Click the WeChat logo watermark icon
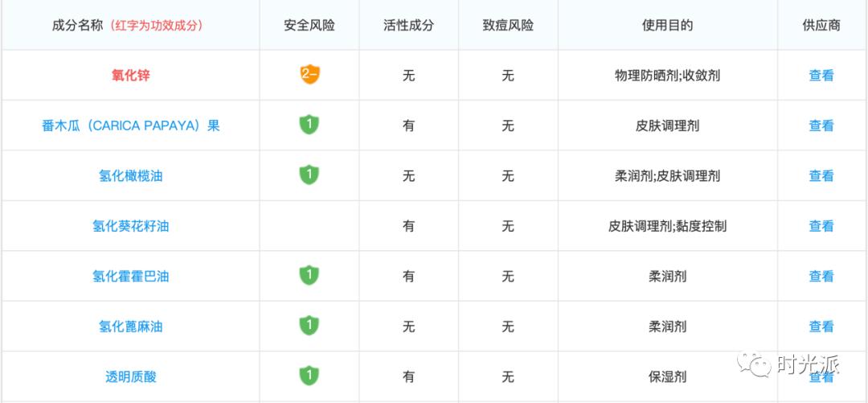The image size is (868, 403). coord(753,366)
